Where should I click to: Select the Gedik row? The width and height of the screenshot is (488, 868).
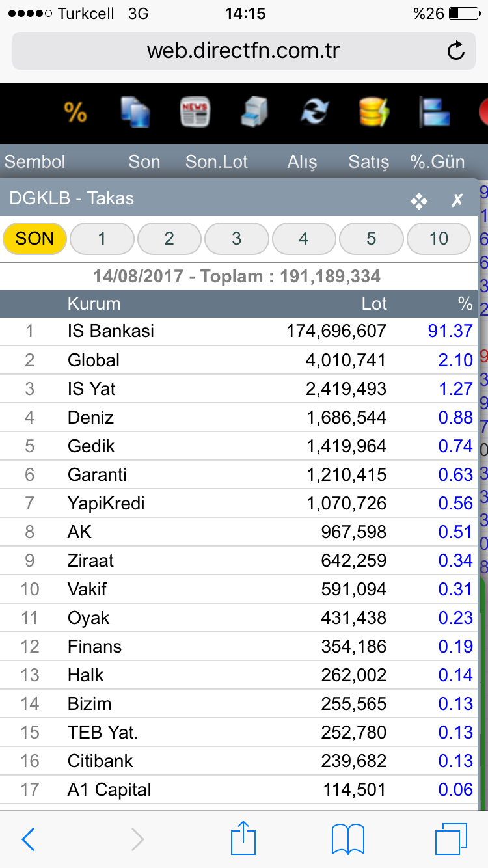[239, 446]
